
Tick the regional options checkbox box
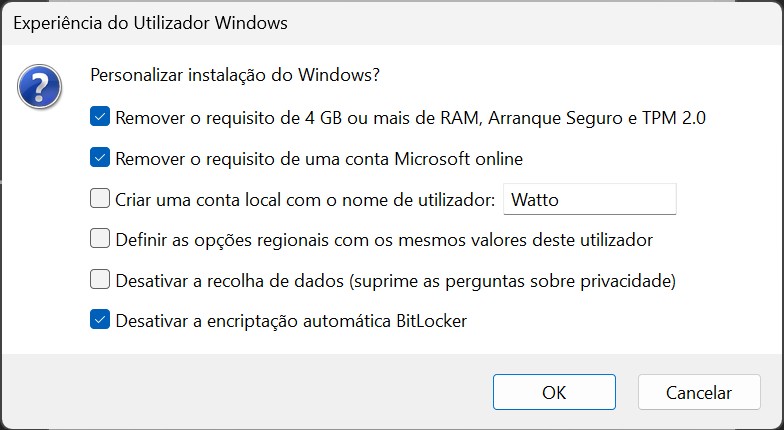pyautogui.click(x=100, y=239)
